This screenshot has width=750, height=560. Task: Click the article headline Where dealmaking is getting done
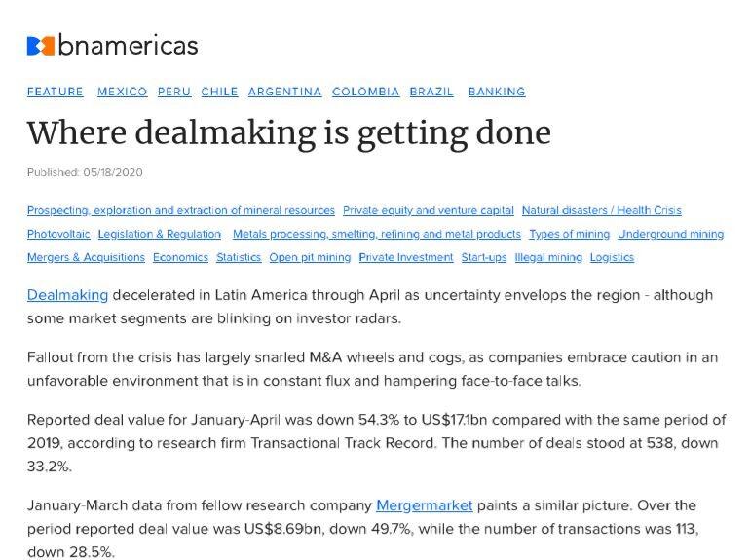coord(289,133)
